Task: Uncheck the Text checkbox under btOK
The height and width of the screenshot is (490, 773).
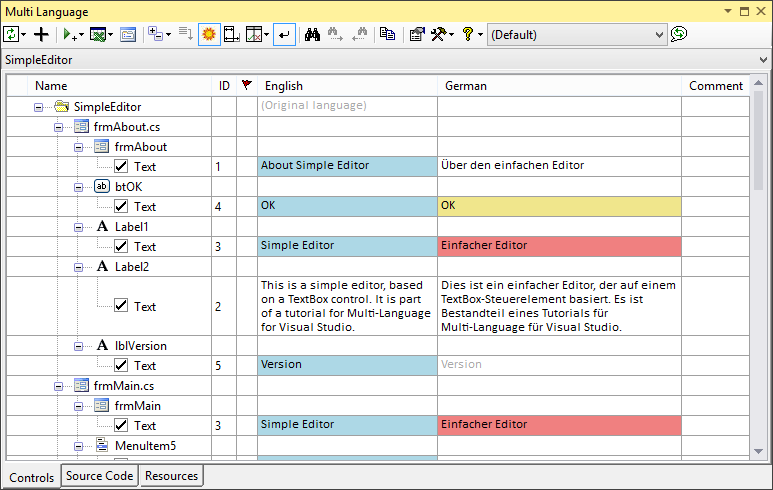Action: [121, 206]
